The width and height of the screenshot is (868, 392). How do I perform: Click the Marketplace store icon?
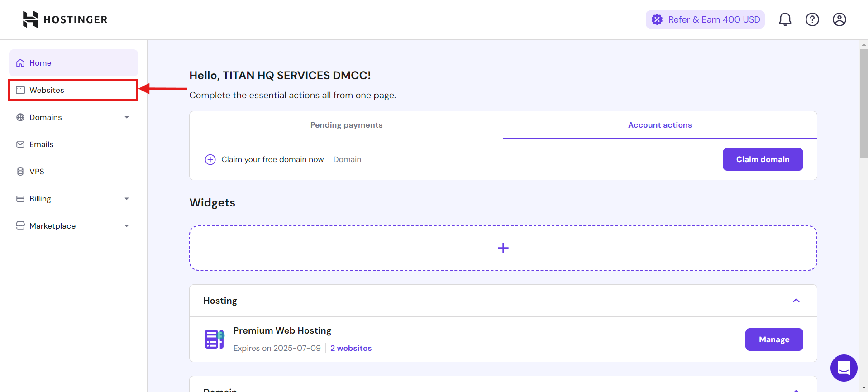pyautogui.click(x=20, y=226)
